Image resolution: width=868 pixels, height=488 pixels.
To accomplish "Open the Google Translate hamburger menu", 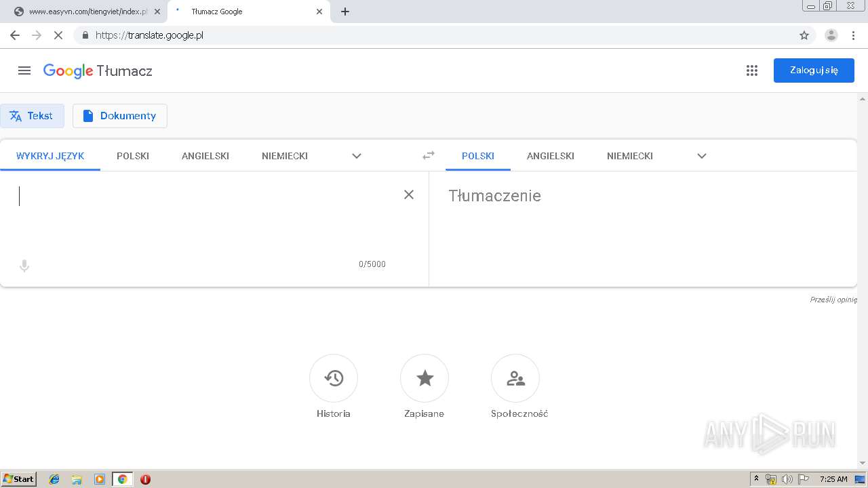I will pyautogui.click(x=24, y=70).
